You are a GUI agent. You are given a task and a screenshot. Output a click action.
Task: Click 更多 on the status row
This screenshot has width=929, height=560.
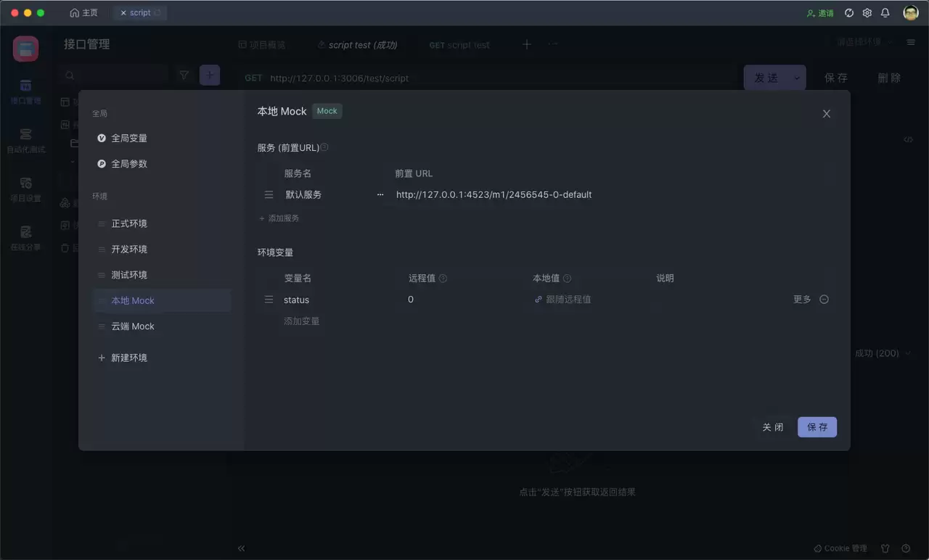pyautogui.click(x=802, y=300)
